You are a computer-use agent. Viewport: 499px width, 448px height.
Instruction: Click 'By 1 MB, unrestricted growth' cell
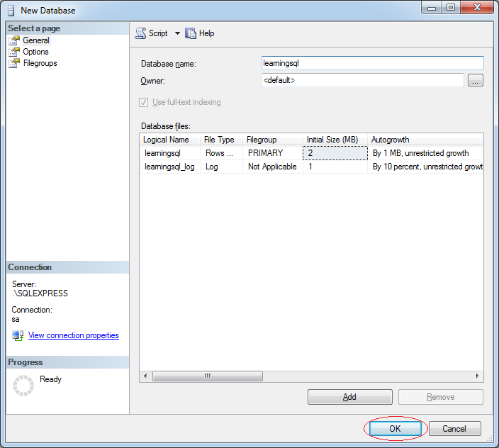[426, 153]
